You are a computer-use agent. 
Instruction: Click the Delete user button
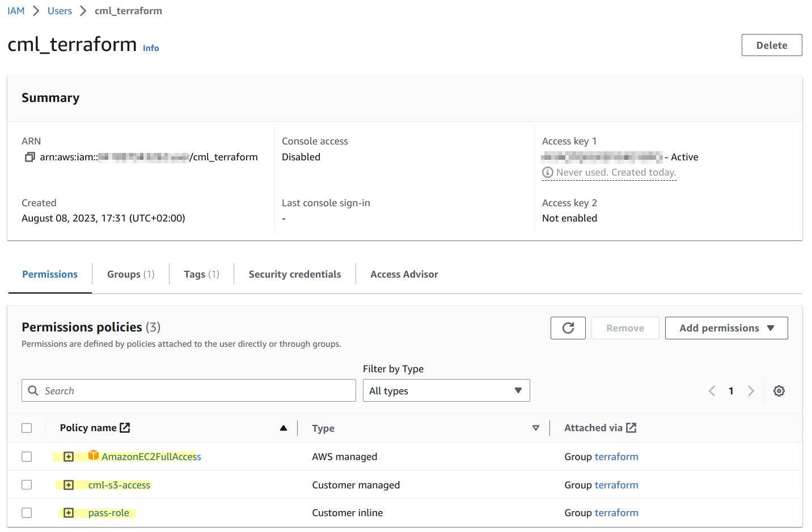point(772,45)
